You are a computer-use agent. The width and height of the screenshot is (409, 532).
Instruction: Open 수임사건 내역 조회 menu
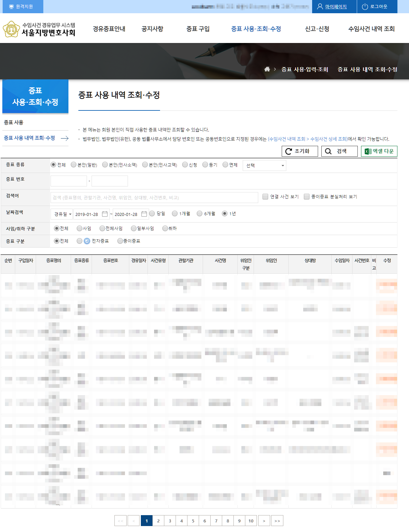coord(371,29)
